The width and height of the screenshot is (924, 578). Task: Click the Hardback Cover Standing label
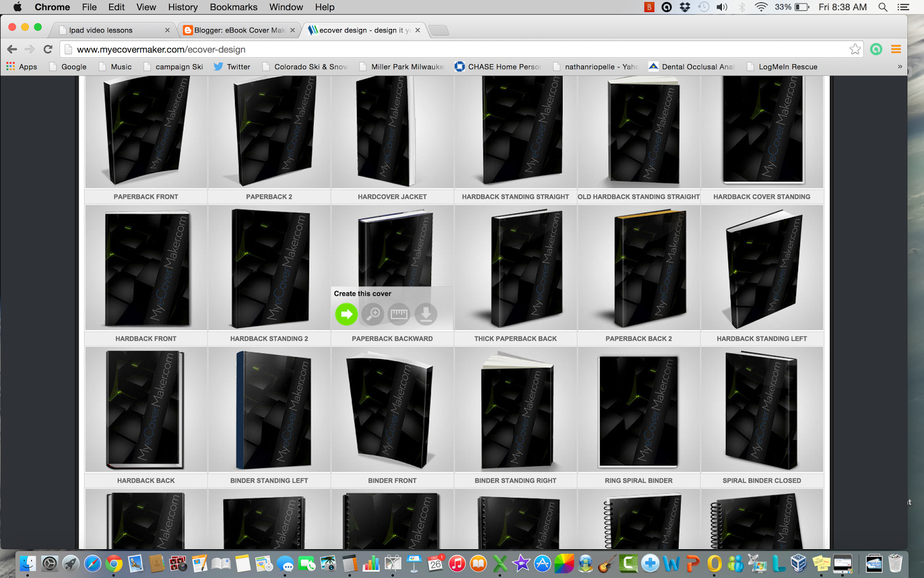pyautogui.click(x=762, y=197)
